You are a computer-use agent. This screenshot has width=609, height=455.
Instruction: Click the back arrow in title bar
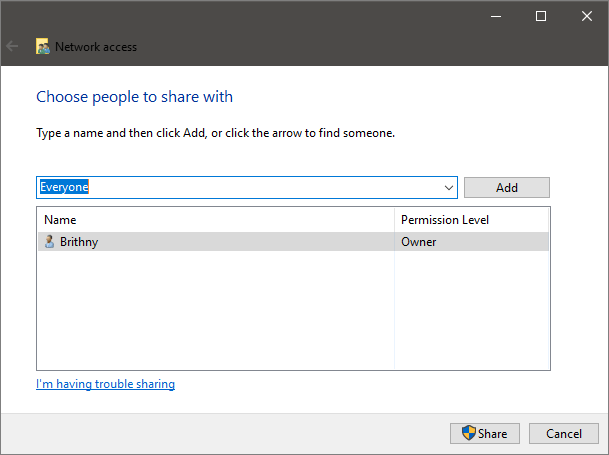click(13, 46)
